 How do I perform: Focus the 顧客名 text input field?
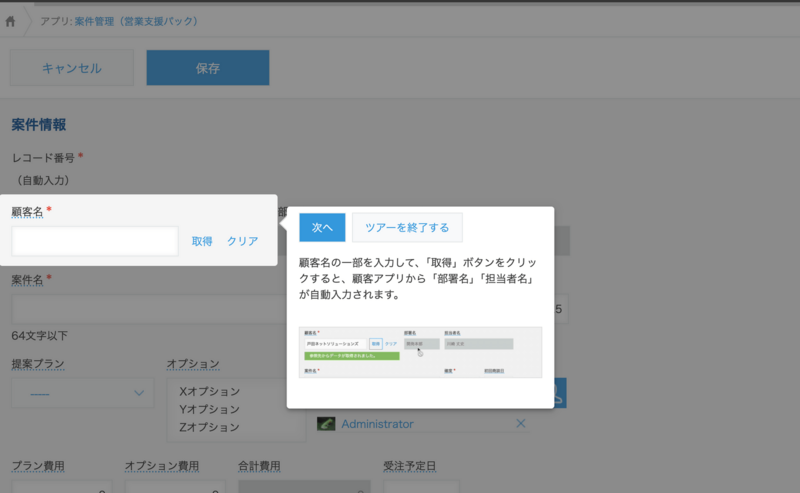(x=95, y=241)
